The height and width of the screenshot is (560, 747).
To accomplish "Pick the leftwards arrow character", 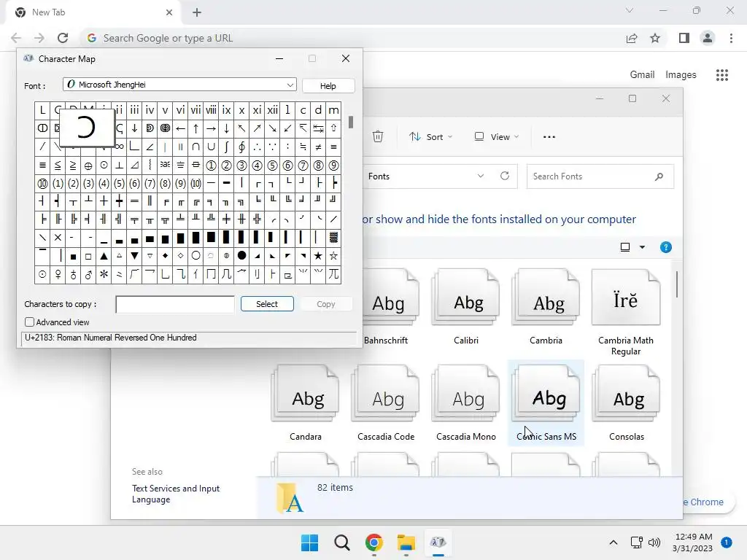I will (180, 128).
